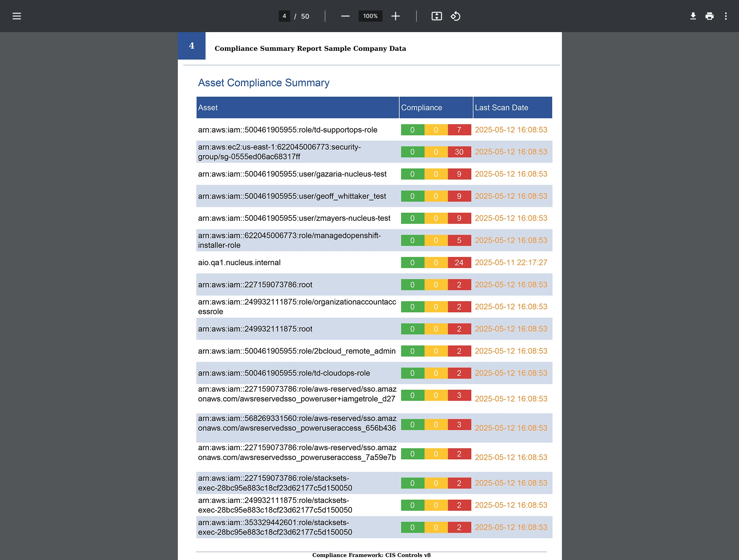Screen dimensions: 739x560
Task: Click the Asset Compliance Summary heading
Action: pyautogui.click(x=263, y=83)
